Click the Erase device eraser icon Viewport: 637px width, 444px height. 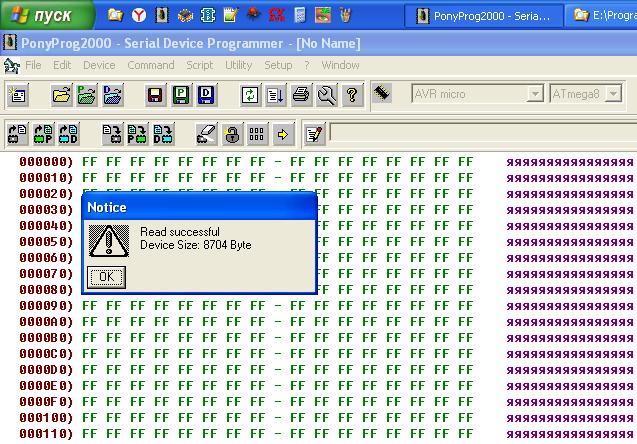[206, 133]
